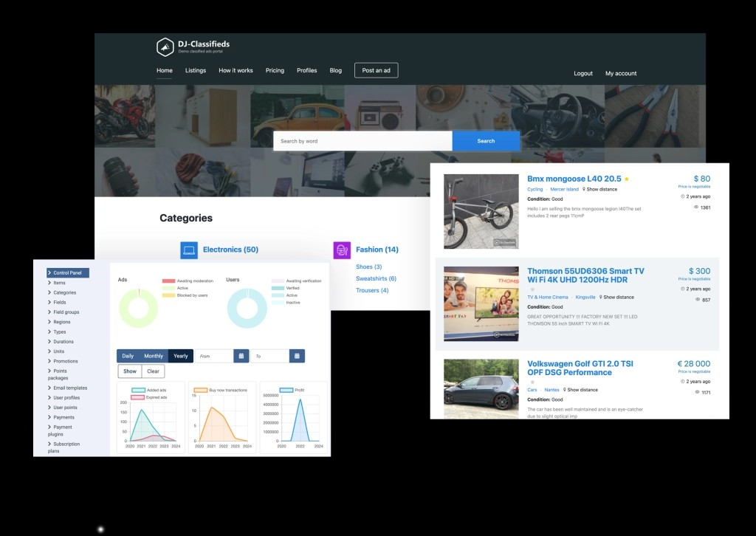Click the Fashion category purple icon
The width and height of the screenshot is (756, 536).
tap(342, 250)
